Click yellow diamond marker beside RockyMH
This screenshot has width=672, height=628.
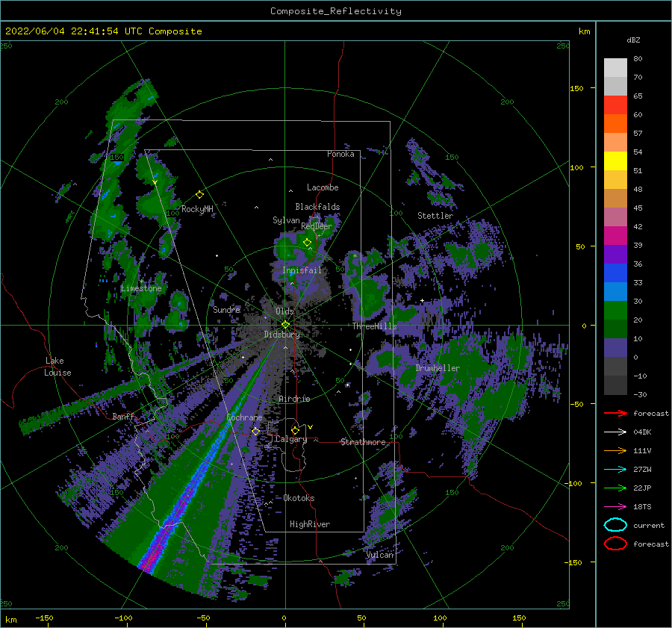pyautogui.click(x=199, y=195)
